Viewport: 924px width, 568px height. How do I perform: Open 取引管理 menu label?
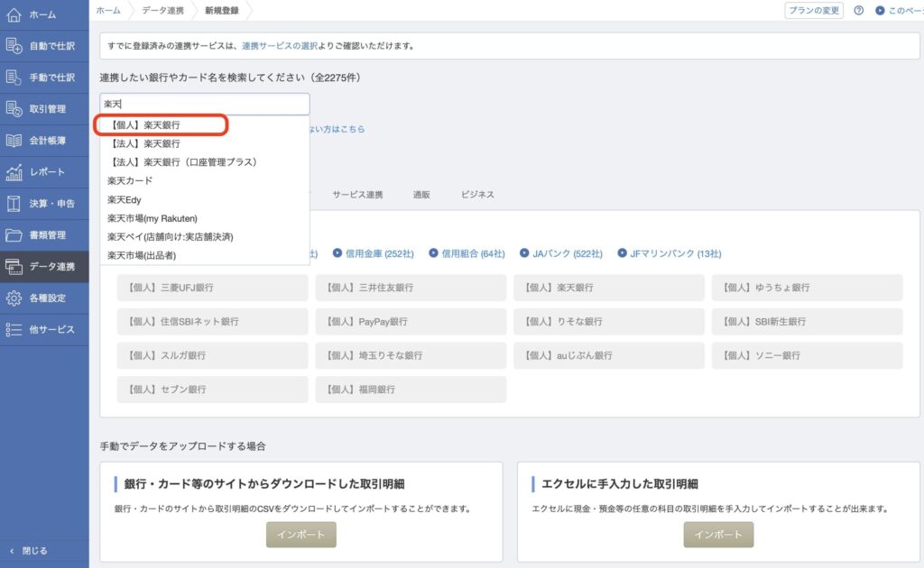point(47,109)
